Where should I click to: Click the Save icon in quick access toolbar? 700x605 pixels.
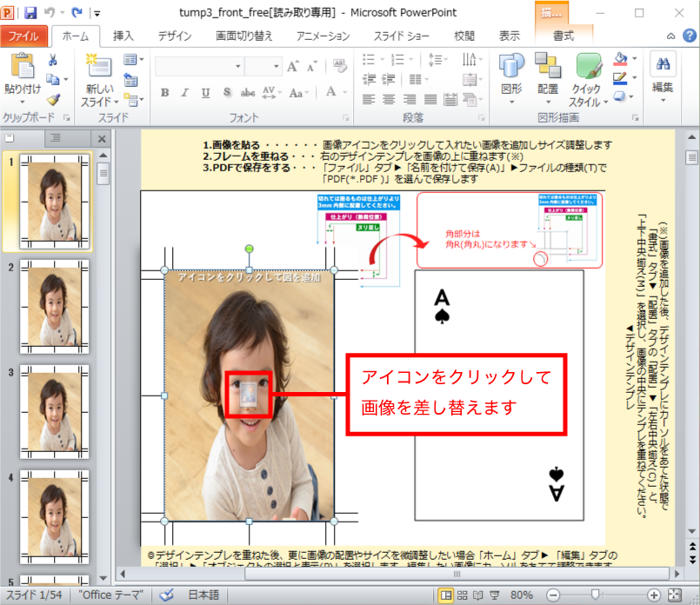[31, 14]
